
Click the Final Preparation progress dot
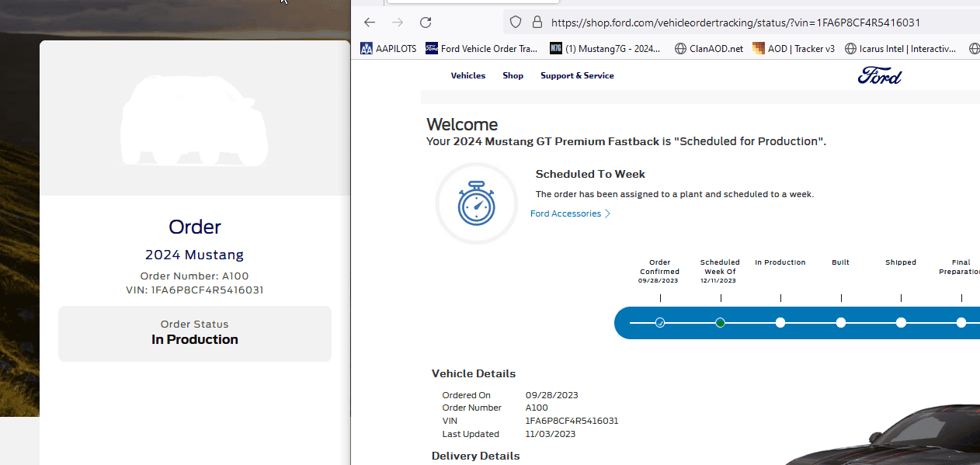[x=961, y=322]
